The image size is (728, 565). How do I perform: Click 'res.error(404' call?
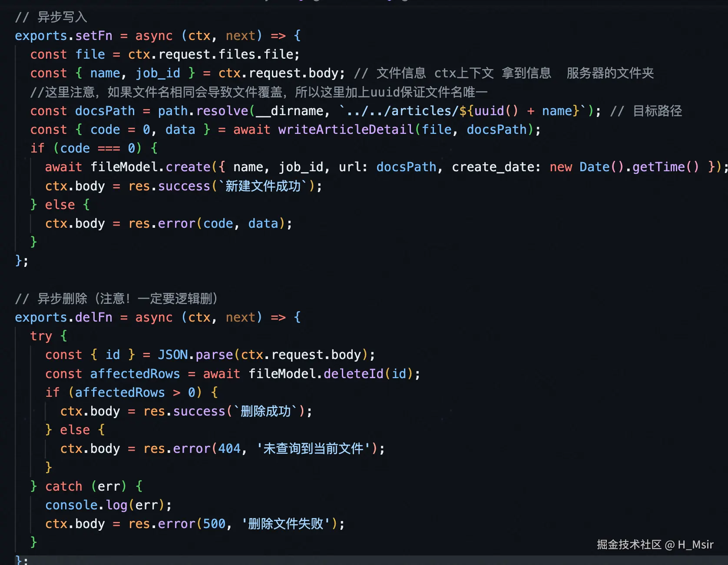point(192,449)
